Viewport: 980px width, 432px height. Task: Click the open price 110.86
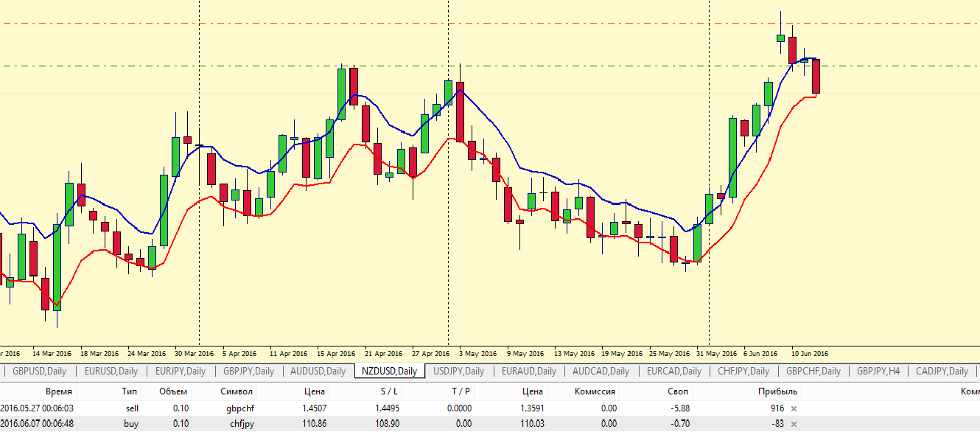[x=314, y=424]
